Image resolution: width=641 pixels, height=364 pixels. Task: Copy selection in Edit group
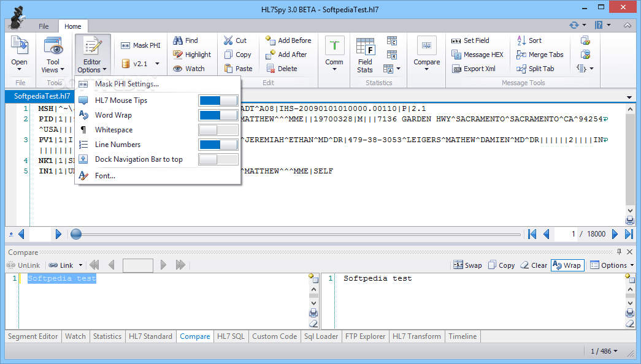coord(237,55)
